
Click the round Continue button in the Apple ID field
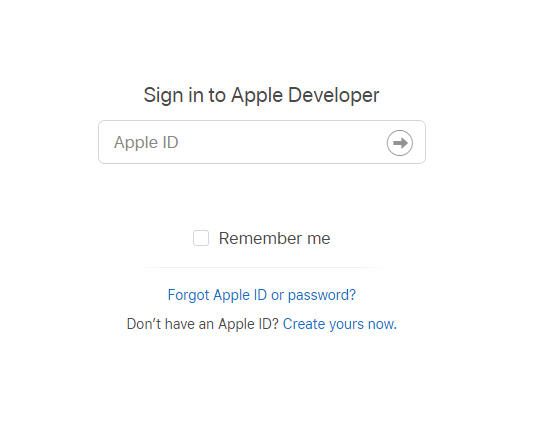coord(400,143)
